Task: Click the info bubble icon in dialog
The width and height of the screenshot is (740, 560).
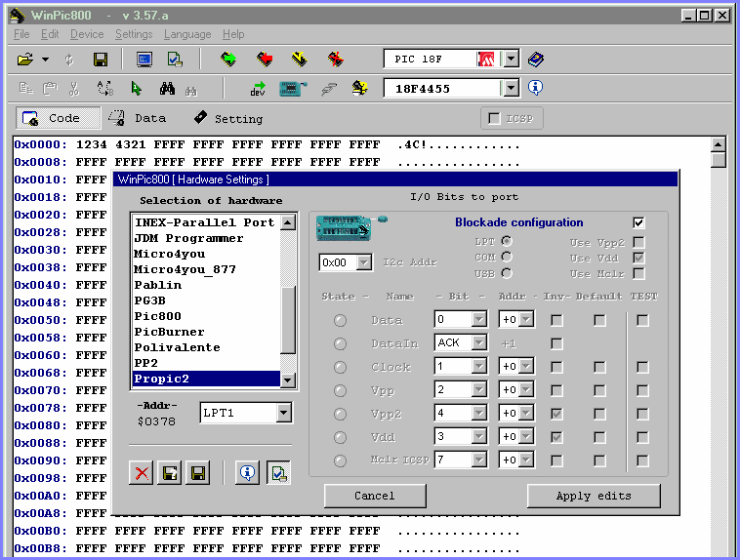Action: pyautogui.click(x=247, y=473)
